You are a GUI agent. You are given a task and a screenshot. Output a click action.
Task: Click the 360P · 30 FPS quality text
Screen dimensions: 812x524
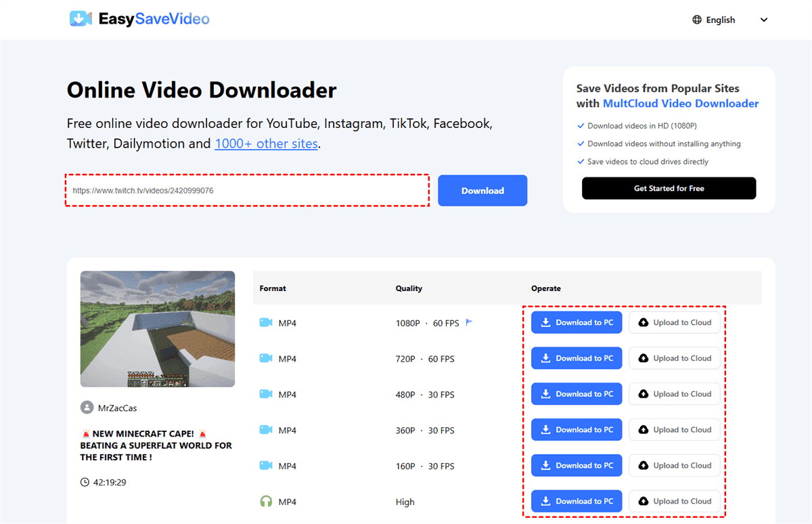click(425, 431)
